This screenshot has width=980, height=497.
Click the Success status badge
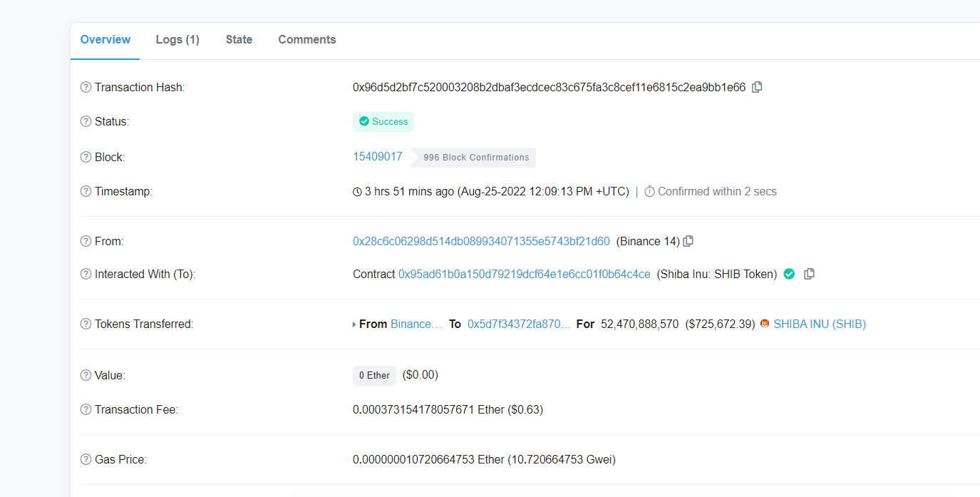click(x=383, y=122)
